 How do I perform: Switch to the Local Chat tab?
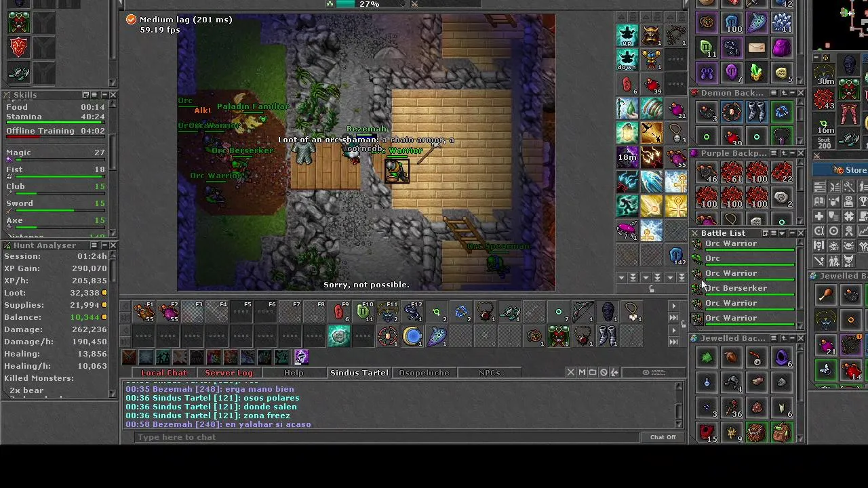[x=163, y=373]
